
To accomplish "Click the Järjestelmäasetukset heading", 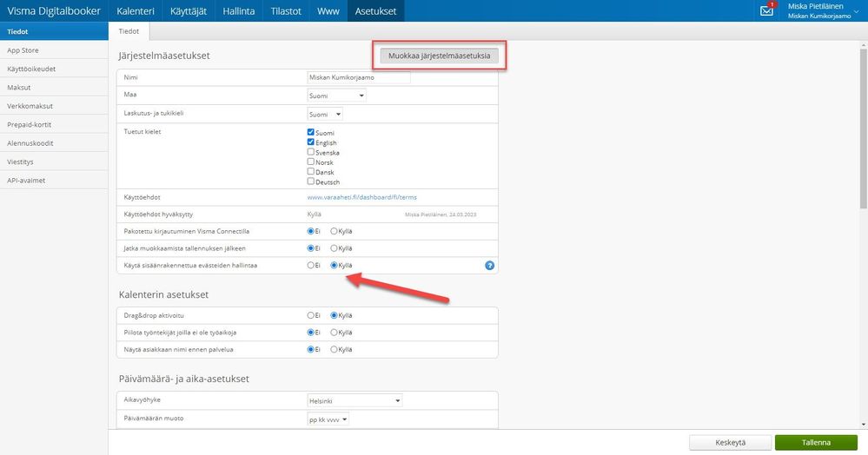I will (x=164, y=56).
